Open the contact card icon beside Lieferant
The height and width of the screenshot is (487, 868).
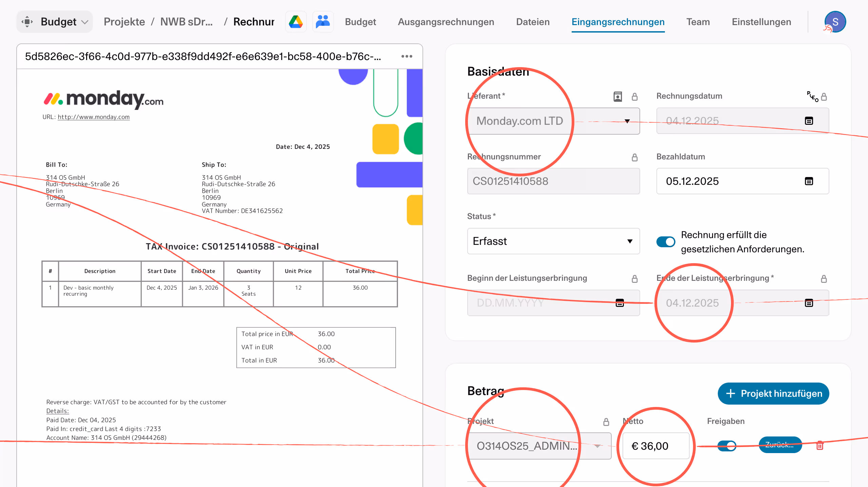[x=617, y=96]
